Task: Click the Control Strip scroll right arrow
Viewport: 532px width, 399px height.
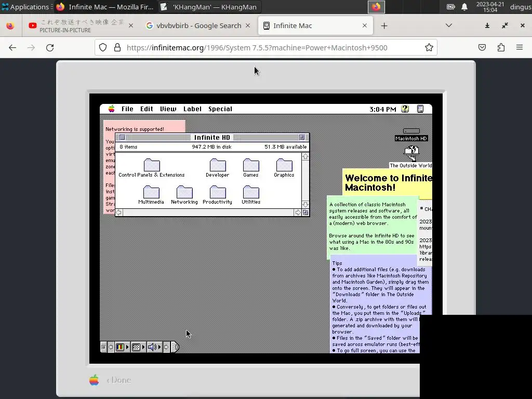Action: coord(166,347)
